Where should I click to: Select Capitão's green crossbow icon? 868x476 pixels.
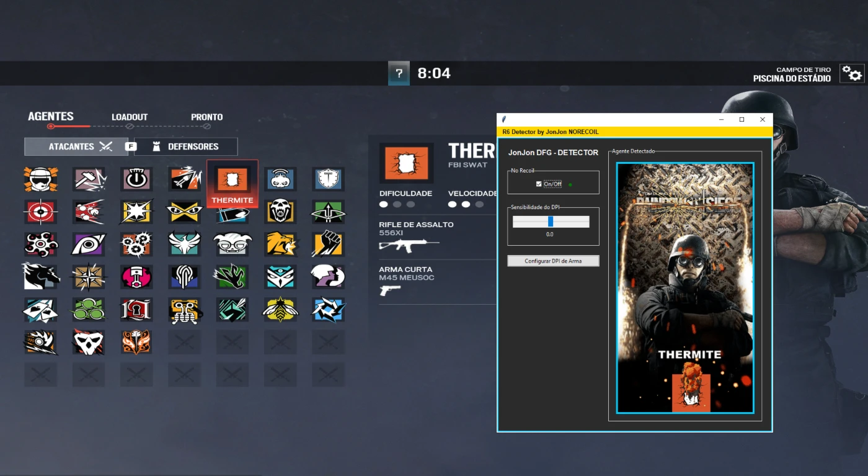click(328, 212)
